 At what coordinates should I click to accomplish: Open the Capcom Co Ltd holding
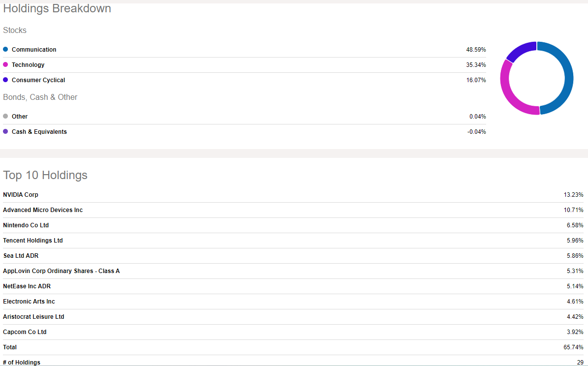pos(25,332)
